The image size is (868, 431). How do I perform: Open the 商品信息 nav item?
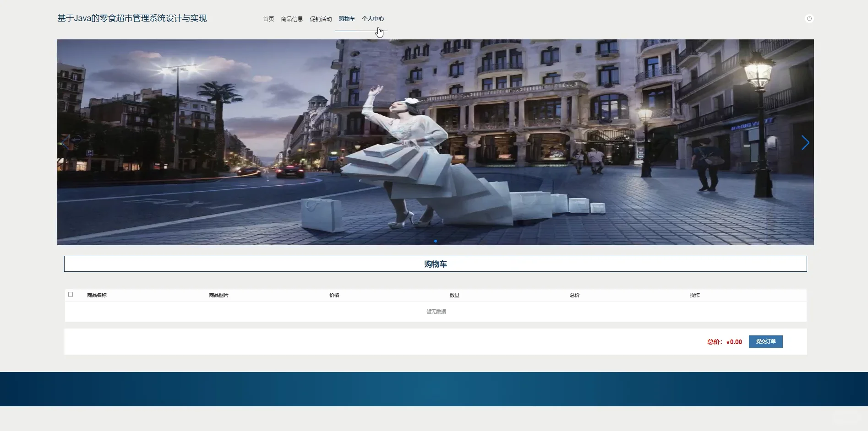292,19
